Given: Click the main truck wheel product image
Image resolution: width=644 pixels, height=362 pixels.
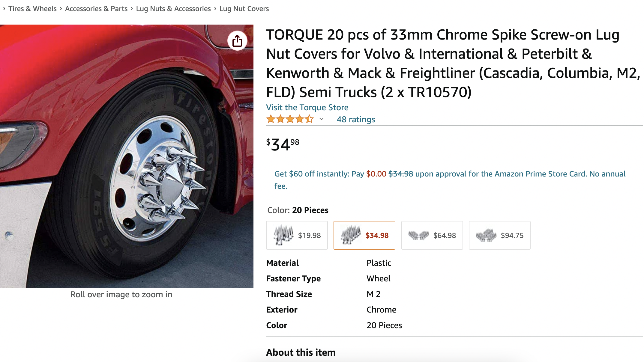Looking at the screenshot, I should point(127,156).
